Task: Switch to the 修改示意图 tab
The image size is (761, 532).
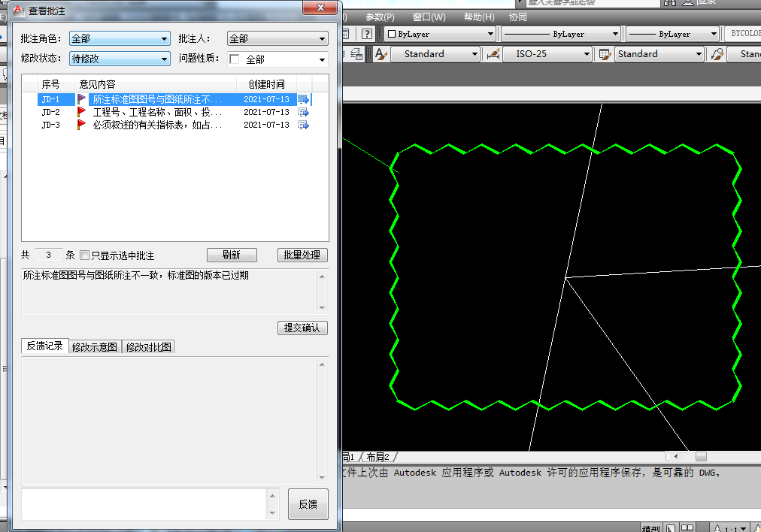Action: point(95,346)
